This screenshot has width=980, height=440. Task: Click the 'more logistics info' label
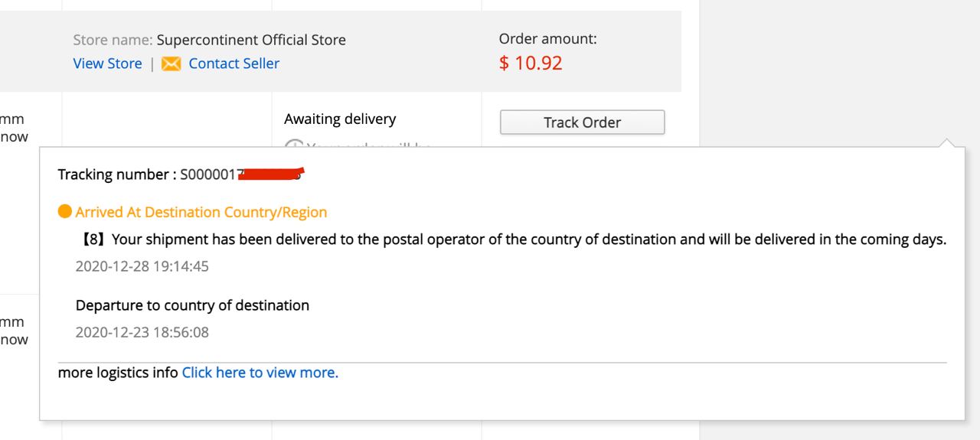[118, 373]
